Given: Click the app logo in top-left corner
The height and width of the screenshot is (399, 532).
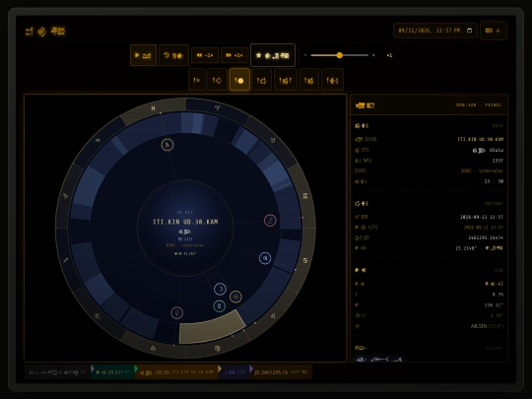Looking at the screenshot, I should point(45,32).
